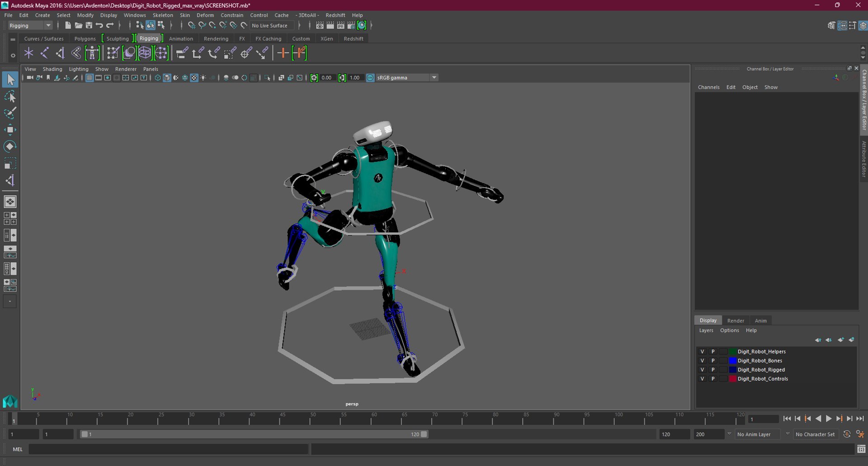Viewport: 868px width, 466px height.
Task: Open the Skeleton menu
Action: 163,15
